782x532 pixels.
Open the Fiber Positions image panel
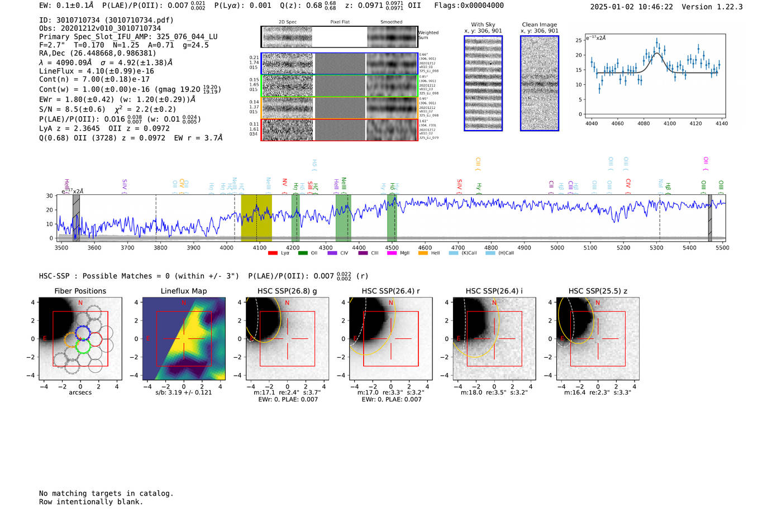[x=80, y=339]
